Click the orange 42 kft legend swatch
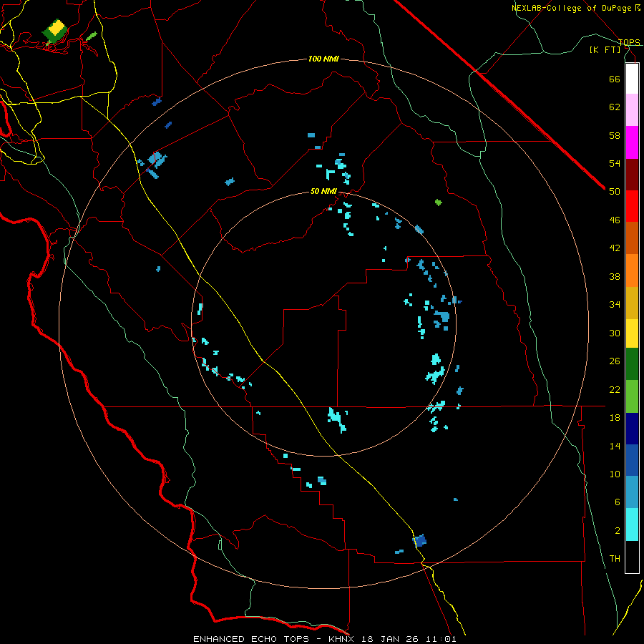 (x=632, y=270)
